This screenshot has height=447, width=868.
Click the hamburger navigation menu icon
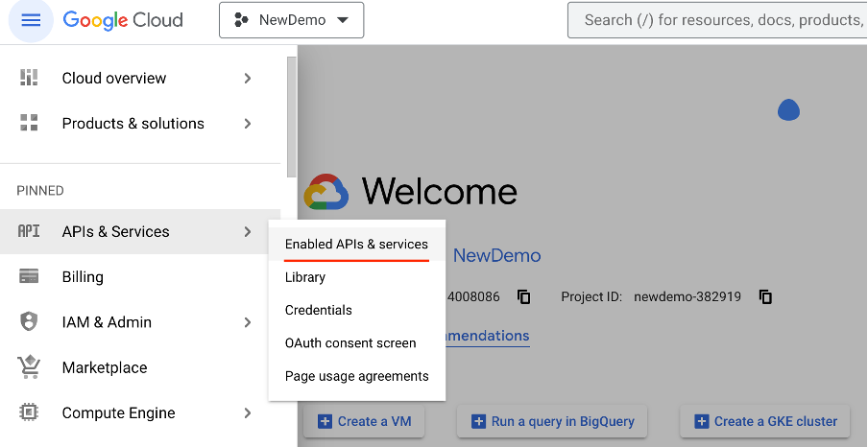tap(31, 20)
